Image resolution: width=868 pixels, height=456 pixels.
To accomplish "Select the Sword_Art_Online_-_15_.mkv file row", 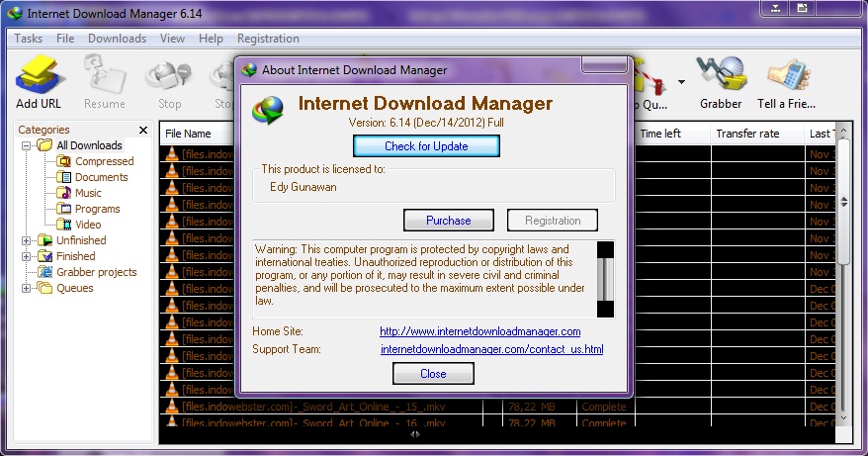I will coord(496,407).
